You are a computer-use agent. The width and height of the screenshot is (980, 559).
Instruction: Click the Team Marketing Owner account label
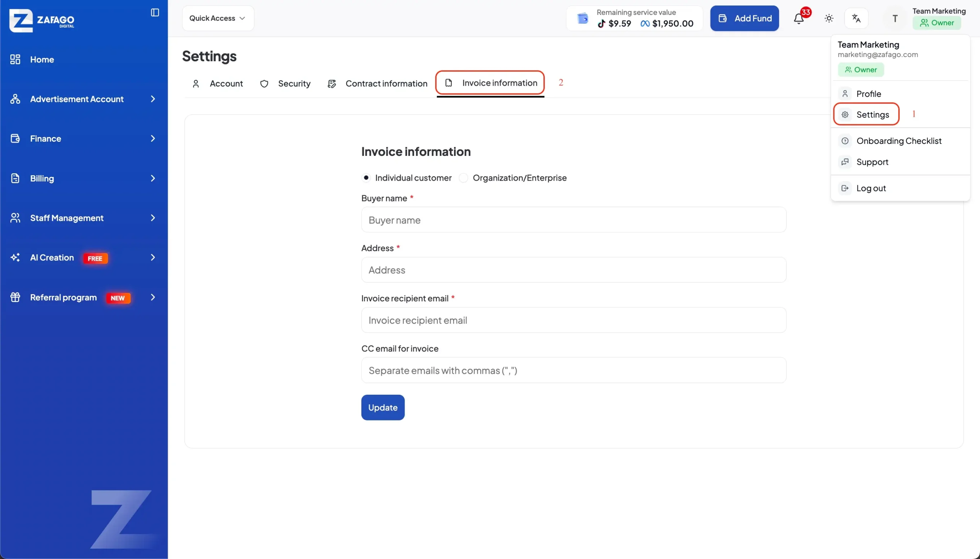pos(939,18)
